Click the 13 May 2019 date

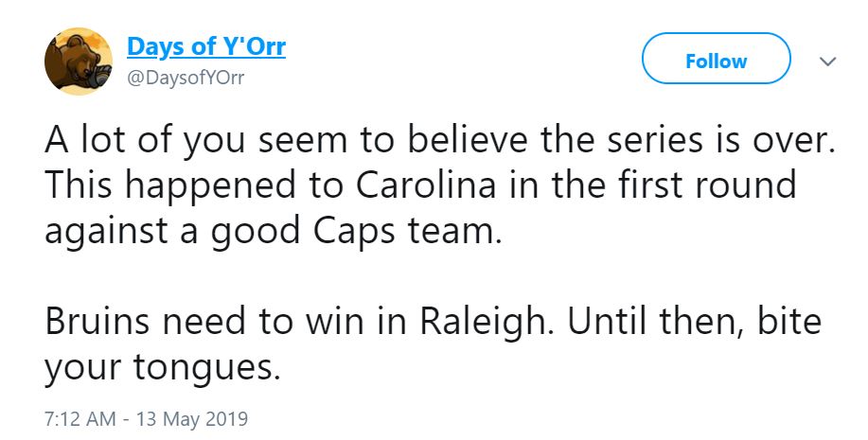click(x=193, y=416)
